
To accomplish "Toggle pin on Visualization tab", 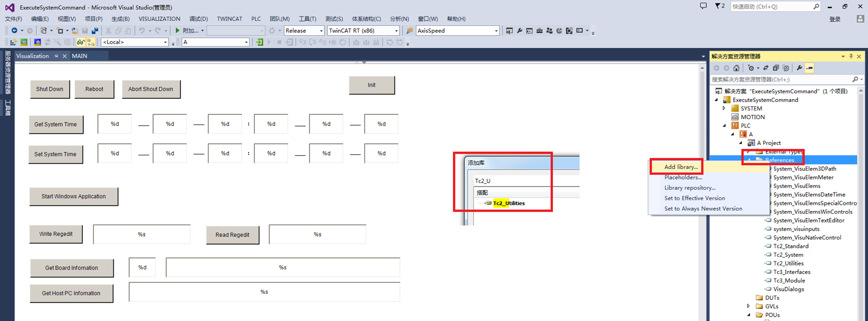I will coord(56,56).
